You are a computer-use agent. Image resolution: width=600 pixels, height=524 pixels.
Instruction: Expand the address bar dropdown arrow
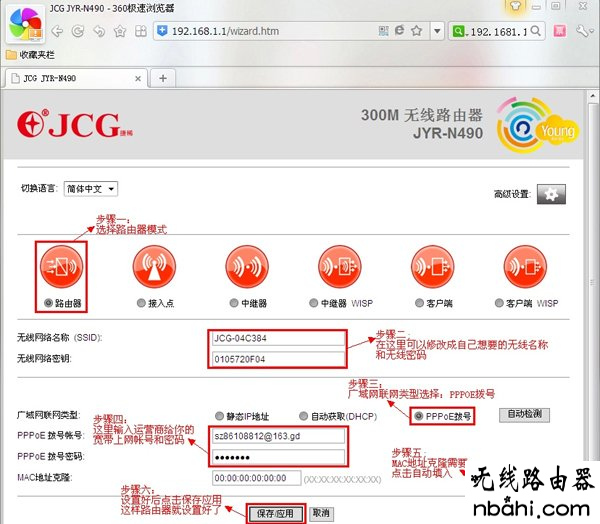coord(437,31)
